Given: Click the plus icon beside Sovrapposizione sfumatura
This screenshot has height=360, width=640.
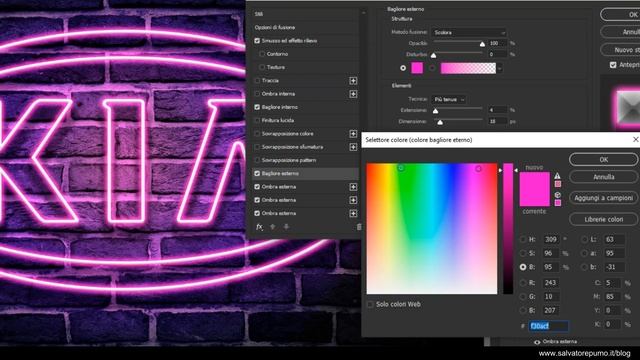Looking at the screenshot, I should pos(353,147).
